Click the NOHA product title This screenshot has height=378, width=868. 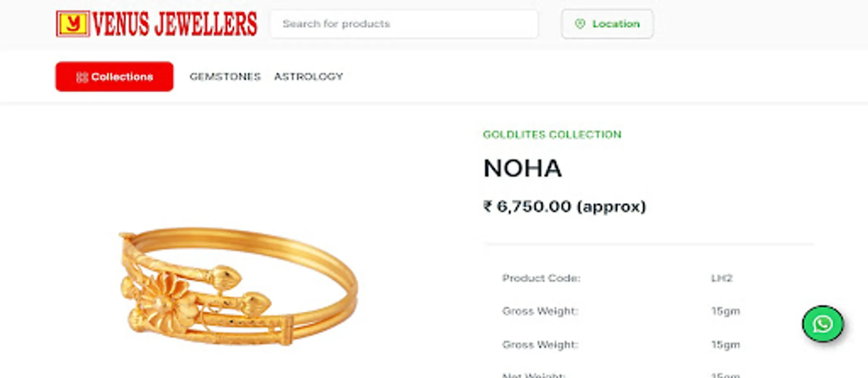522,168
